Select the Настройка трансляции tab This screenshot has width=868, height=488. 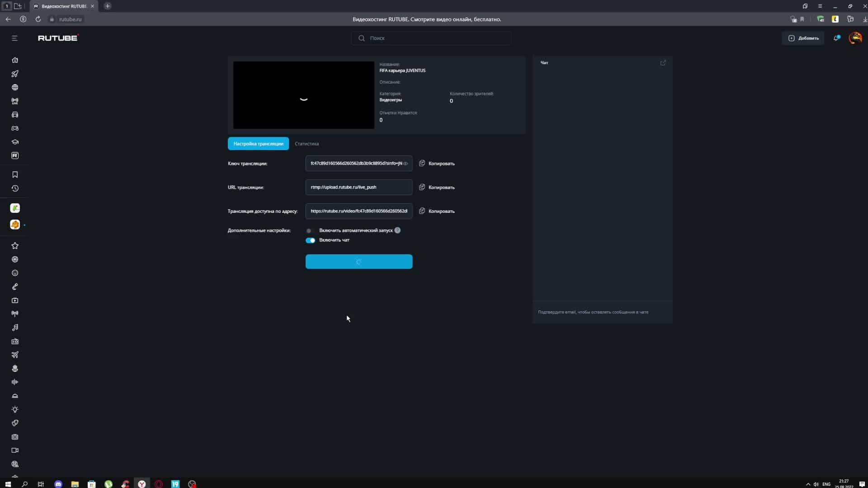[x=258, y=144]
